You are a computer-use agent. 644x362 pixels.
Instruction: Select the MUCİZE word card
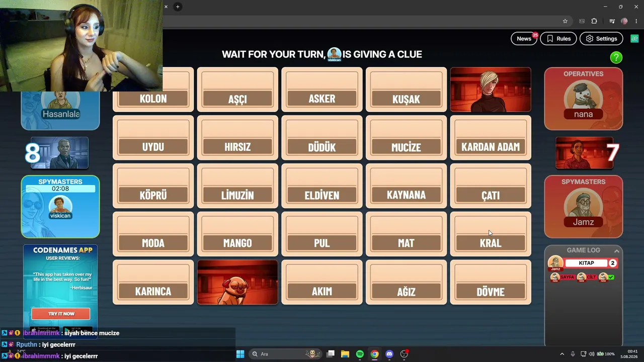coord(406,138)
